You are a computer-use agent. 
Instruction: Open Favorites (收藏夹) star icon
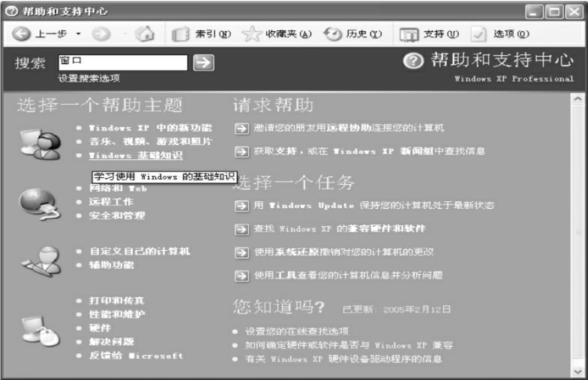[x=251, y=34]
